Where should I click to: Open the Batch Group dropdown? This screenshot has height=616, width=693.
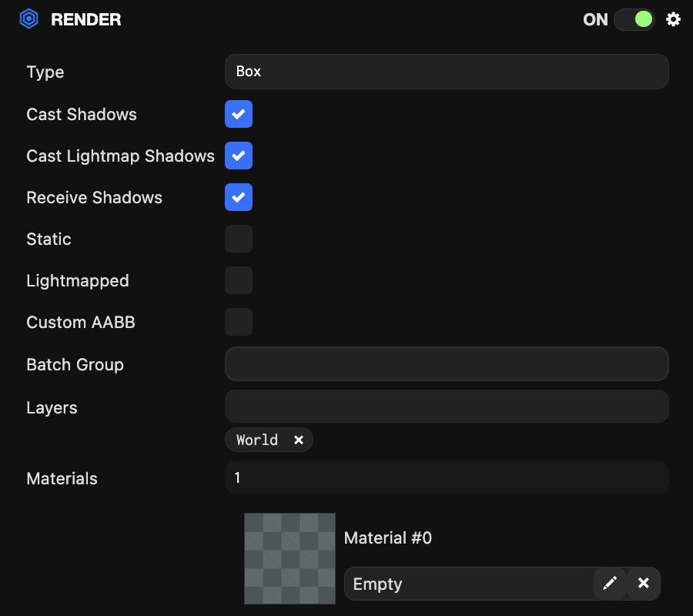[x=447, y=364]
